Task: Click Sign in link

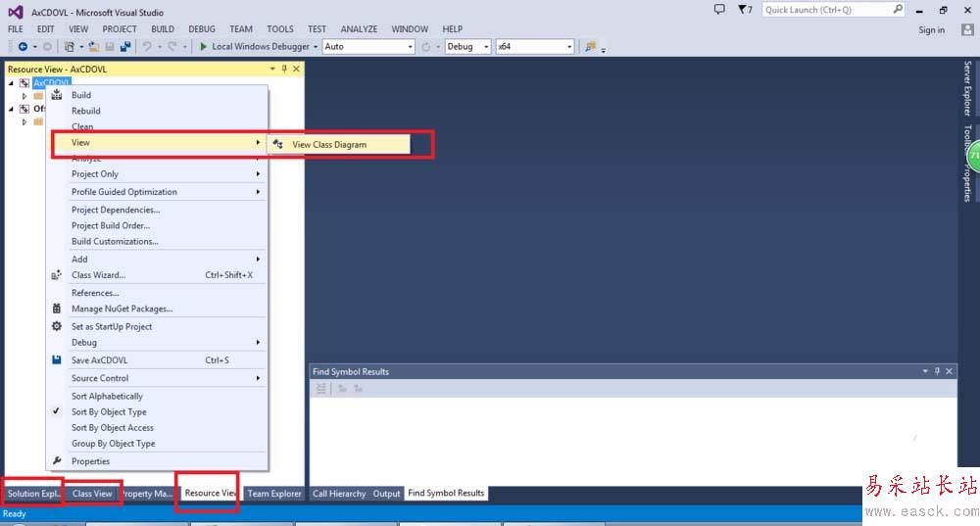Action: [x=931, y=30]
